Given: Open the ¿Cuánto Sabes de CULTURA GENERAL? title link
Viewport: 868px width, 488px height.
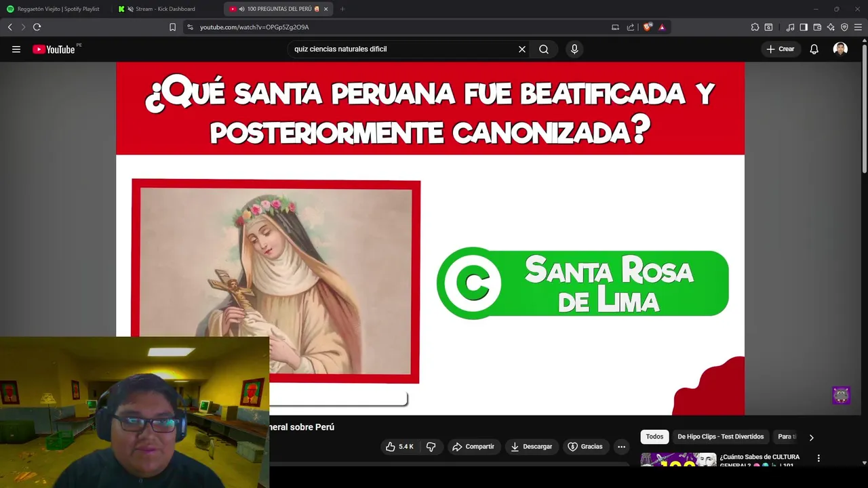Looking at the screenshot, I should [x=759, y=461].
